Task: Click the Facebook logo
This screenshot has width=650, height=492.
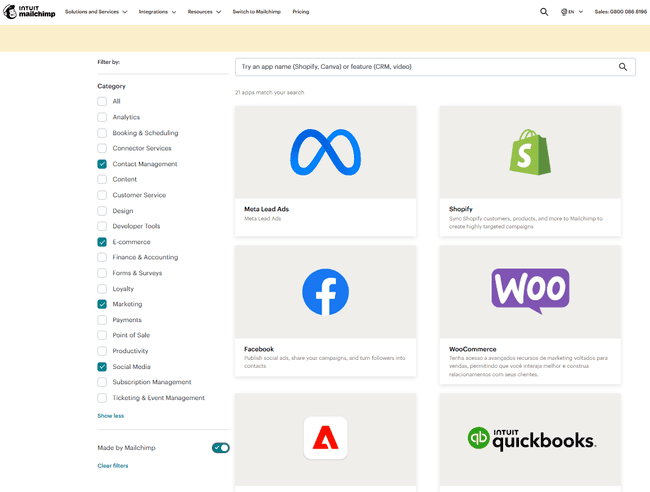Action: point(325,292)
